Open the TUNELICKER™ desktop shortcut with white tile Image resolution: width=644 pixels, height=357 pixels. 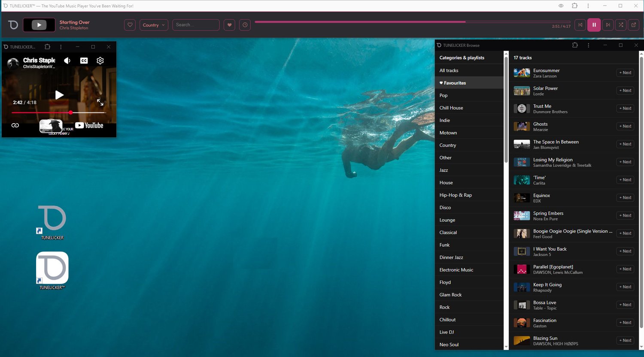click(52, 270)
